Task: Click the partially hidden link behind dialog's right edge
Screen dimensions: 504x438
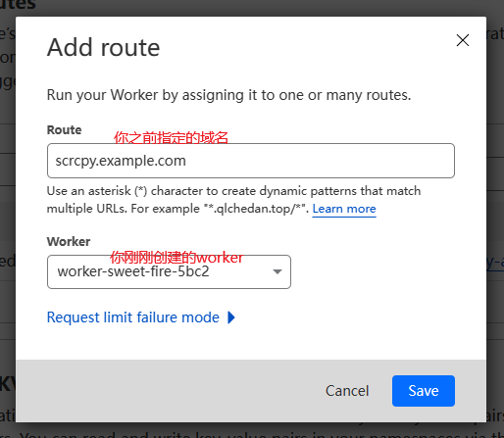Action: [495, 263]
